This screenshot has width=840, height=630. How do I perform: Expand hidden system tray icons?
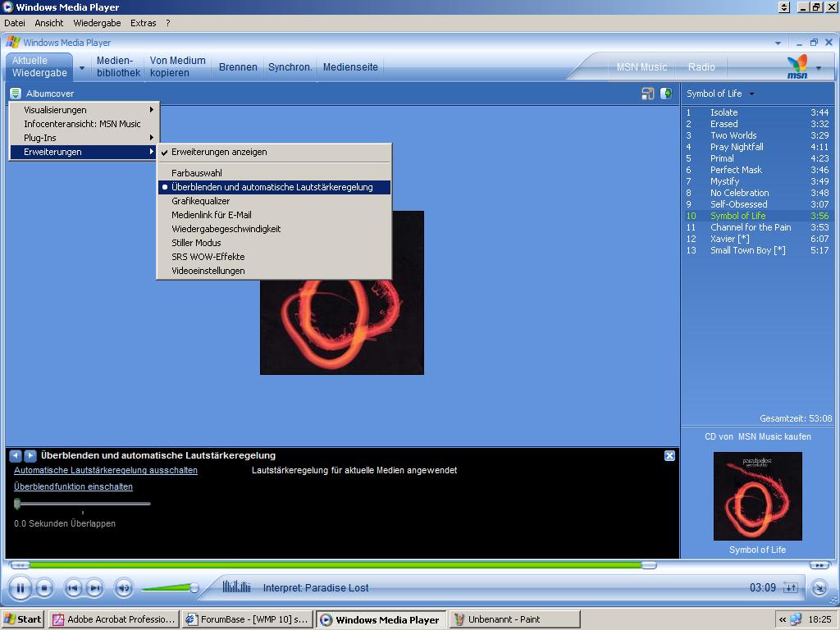pyautogui.click(x=783, y=620)
